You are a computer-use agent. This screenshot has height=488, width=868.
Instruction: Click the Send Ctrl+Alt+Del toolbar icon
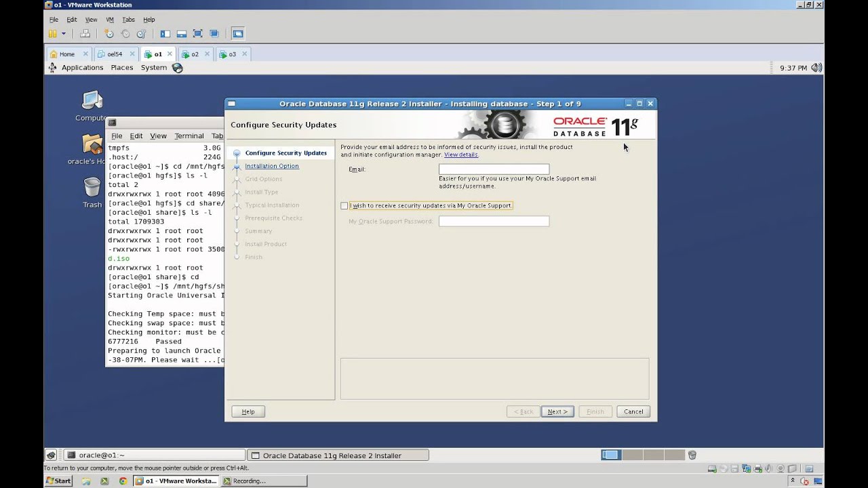pos(85,33)
